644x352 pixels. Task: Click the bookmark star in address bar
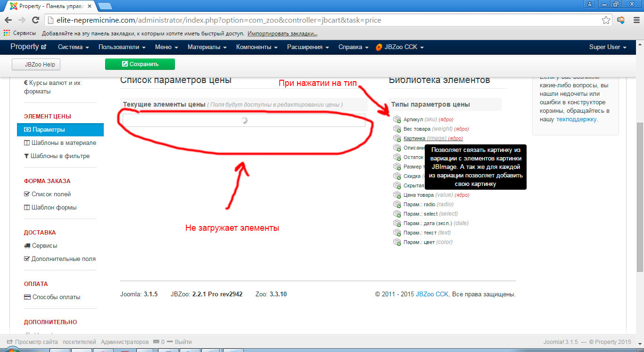pos(606,20)
